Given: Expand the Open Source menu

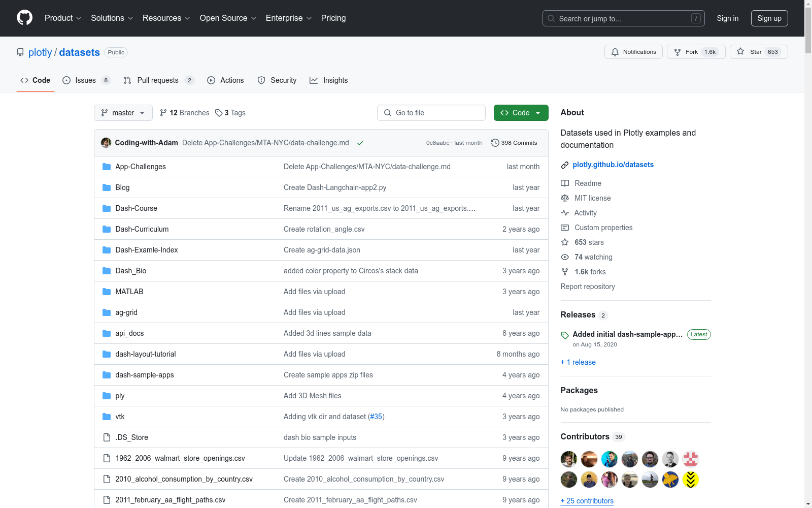Looking at the screenshot, I should coord(228,18).
